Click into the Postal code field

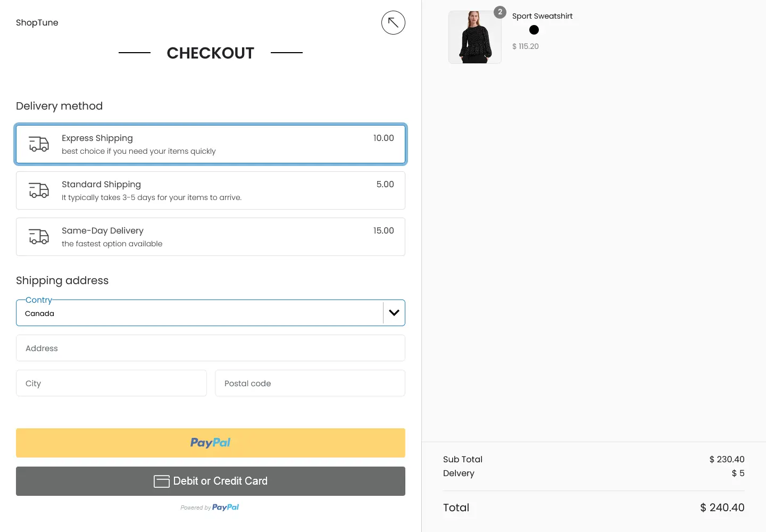pyautogui.click(x=310, y=384)
